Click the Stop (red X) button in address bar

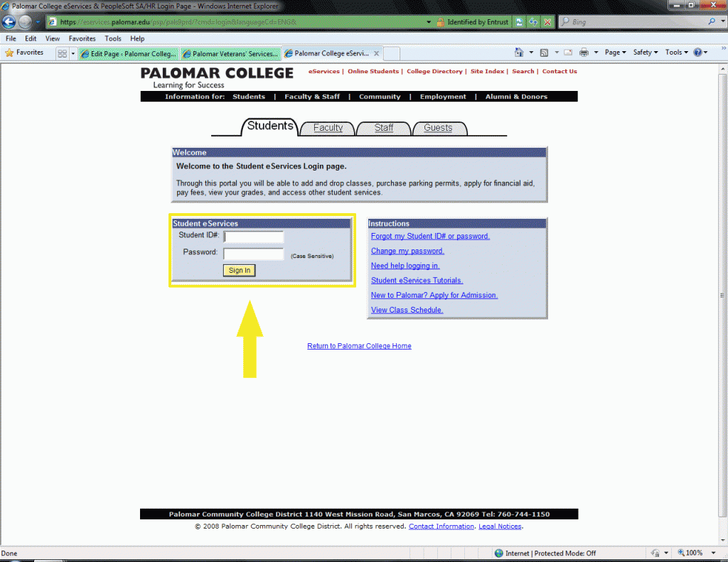coord(547,22)
